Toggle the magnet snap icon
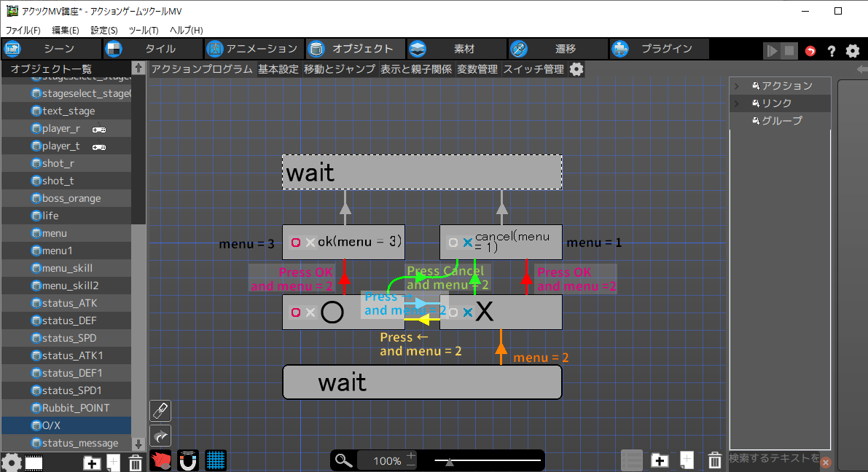The width and height of the screenshot is (868, 472). tap(188, 460)
